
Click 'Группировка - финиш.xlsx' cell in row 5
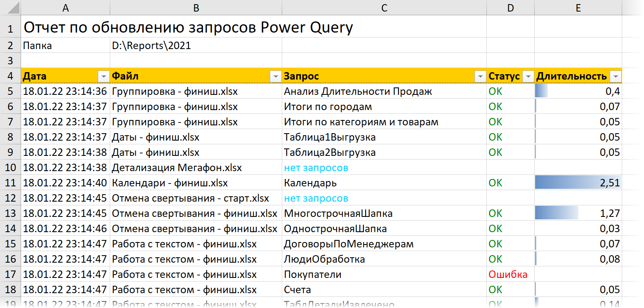pos(196,91)
